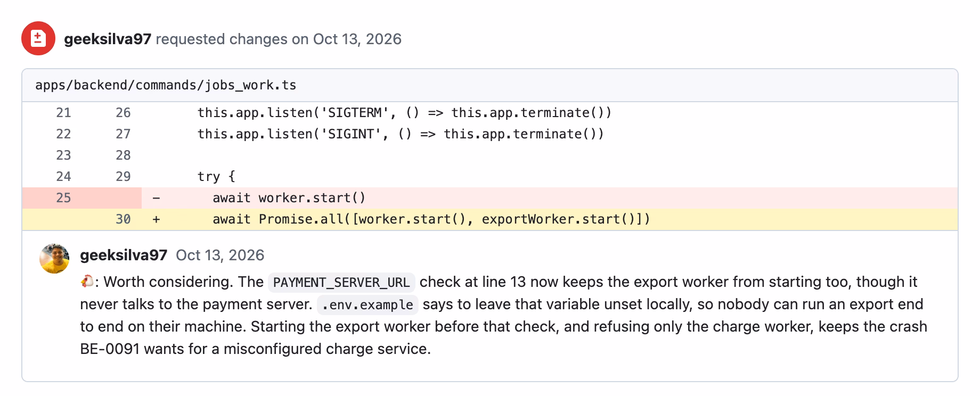Select old line number 22
The image size is (980, 396).
tap(63, 134)
